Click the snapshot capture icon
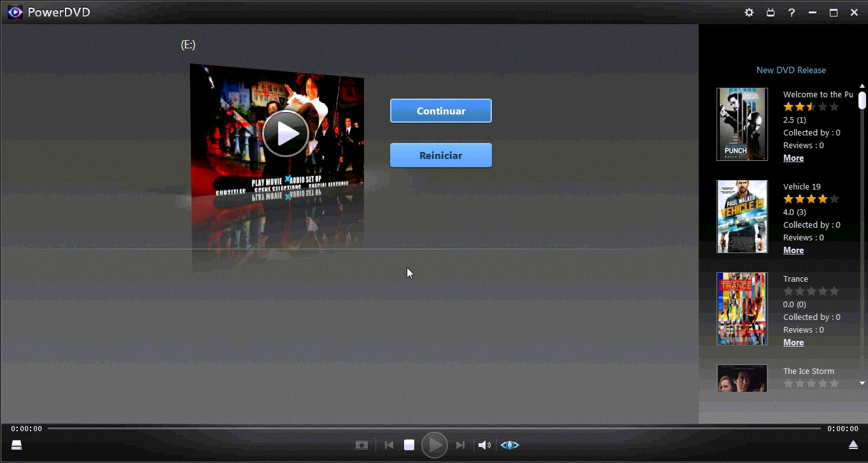Screen dimensions: 868x463 (361, 445)
